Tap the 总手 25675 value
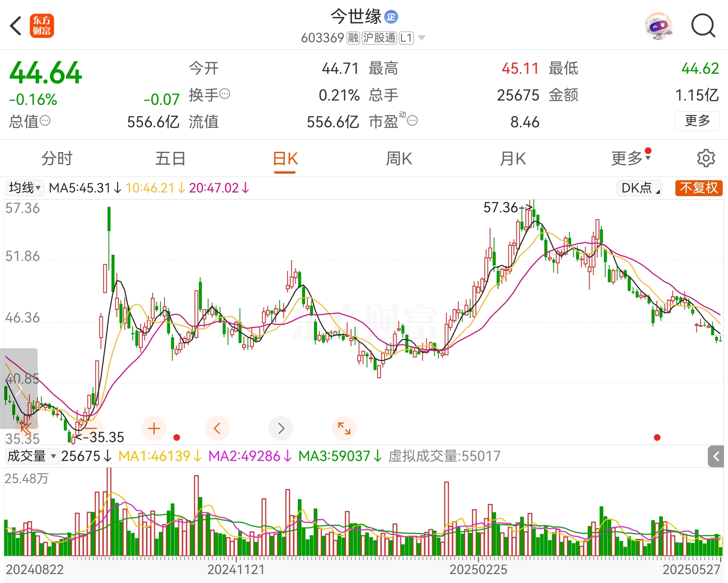The image size is (728, 583). 518,95
